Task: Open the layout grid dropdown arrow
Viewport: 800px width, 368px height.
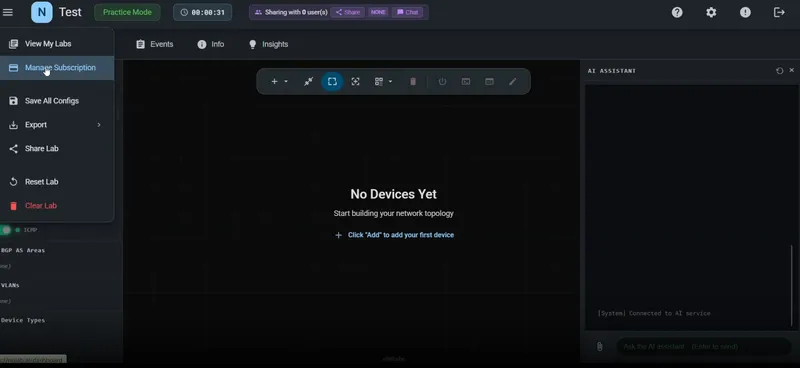Action: point(390,82)
